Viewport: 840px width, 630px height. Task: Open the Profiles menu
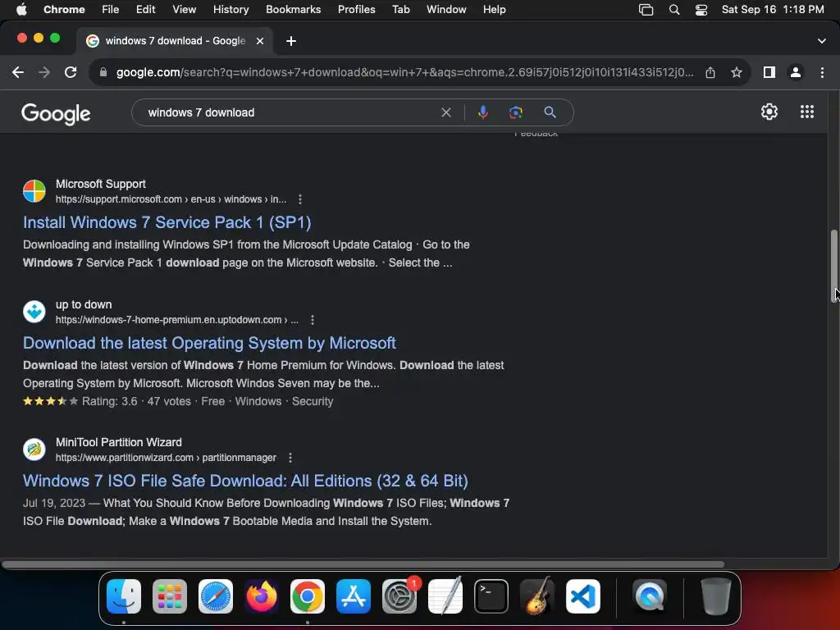pos(356,10)
